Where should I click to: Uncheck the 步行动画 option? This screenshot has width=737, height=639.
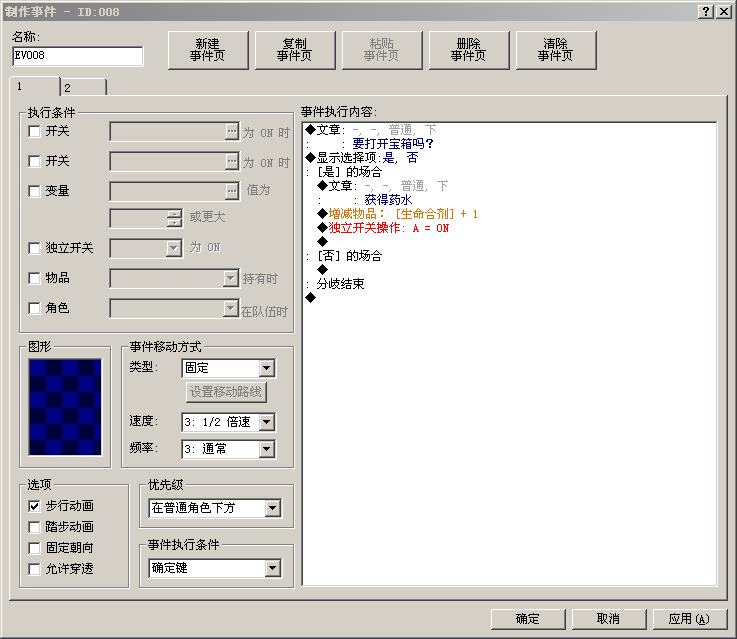pyautogui.click(x=34, y=506)
